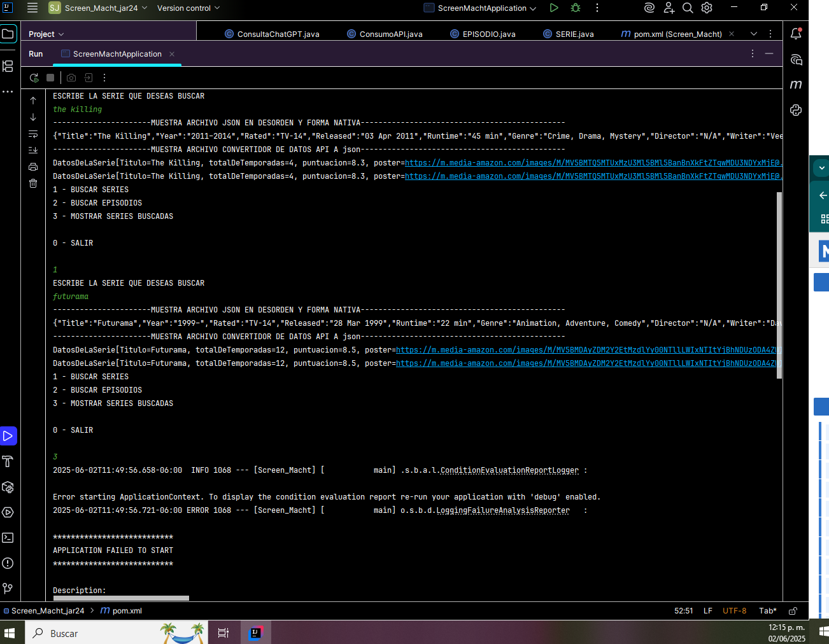Open the Maven tool window
Screen dimensions: 829x644
[x=796, y=85]
